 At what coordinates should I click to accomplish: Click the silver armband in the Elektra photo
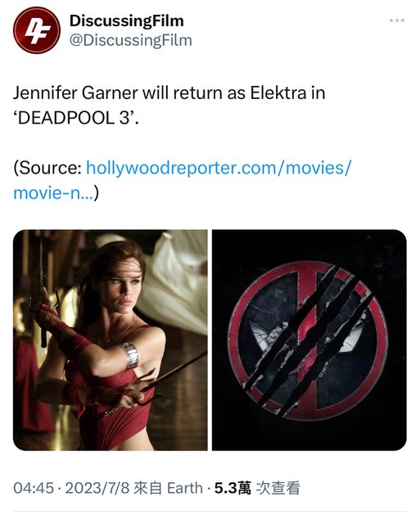(x=129, y=355)
